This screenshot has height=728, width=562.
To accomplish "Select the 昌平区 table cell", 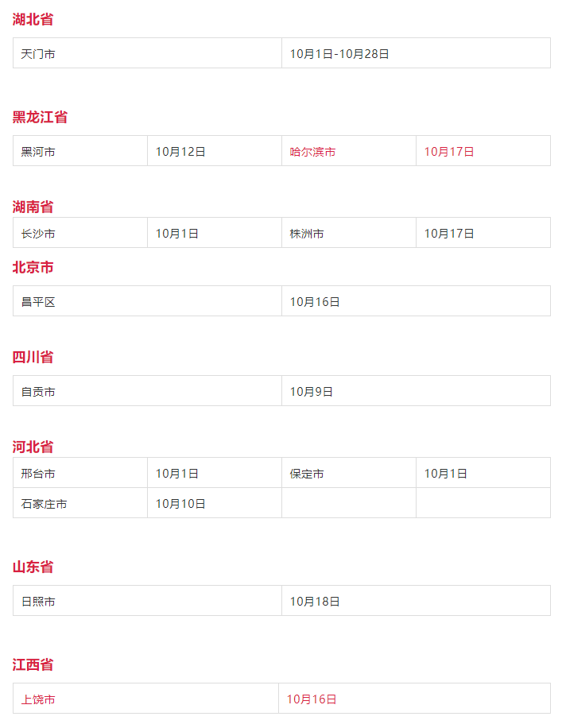I will 38,302.
